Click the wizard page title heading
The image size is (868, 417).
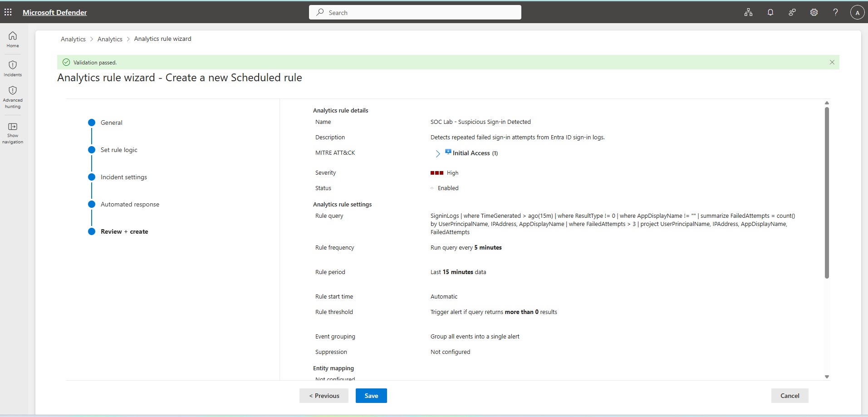pos(180,78)
